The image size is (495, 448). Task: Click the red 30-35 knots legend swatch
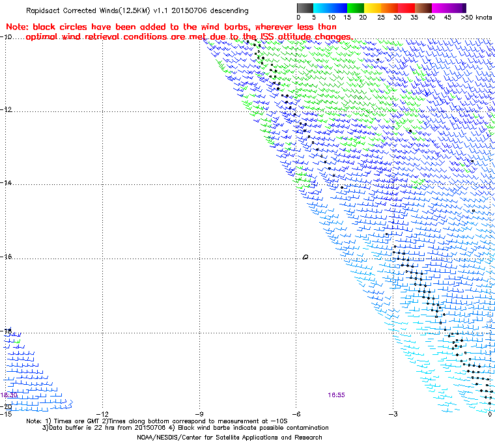click(x=406, y=8)
